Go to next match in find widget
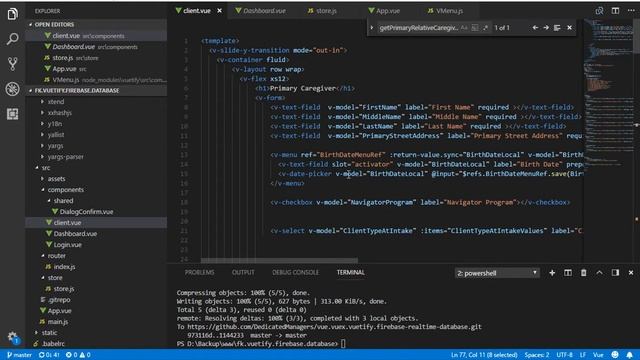 pyautogui.click(x=546, y=28)
